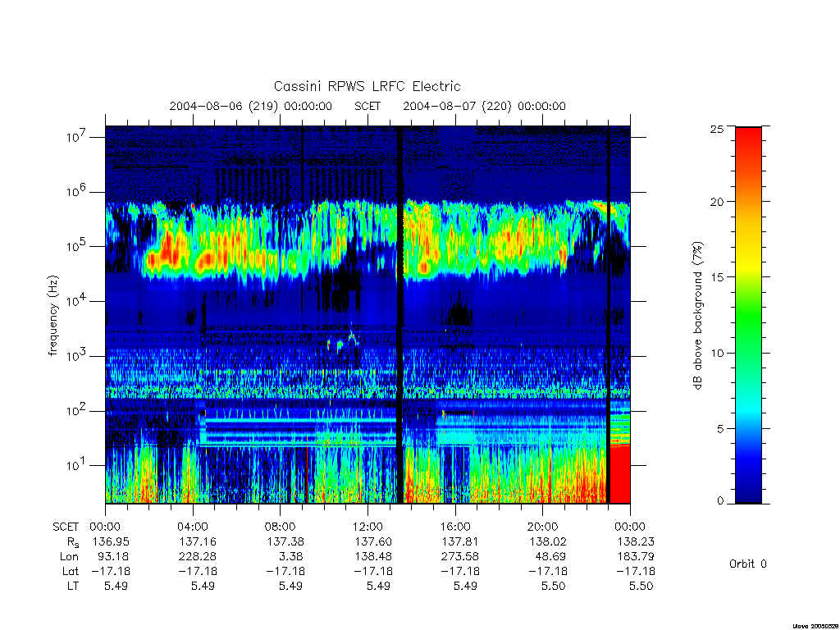Click the Lon value "93.18"
The image size is (840, 630).
pyautogui.click(x=114, y=557)
